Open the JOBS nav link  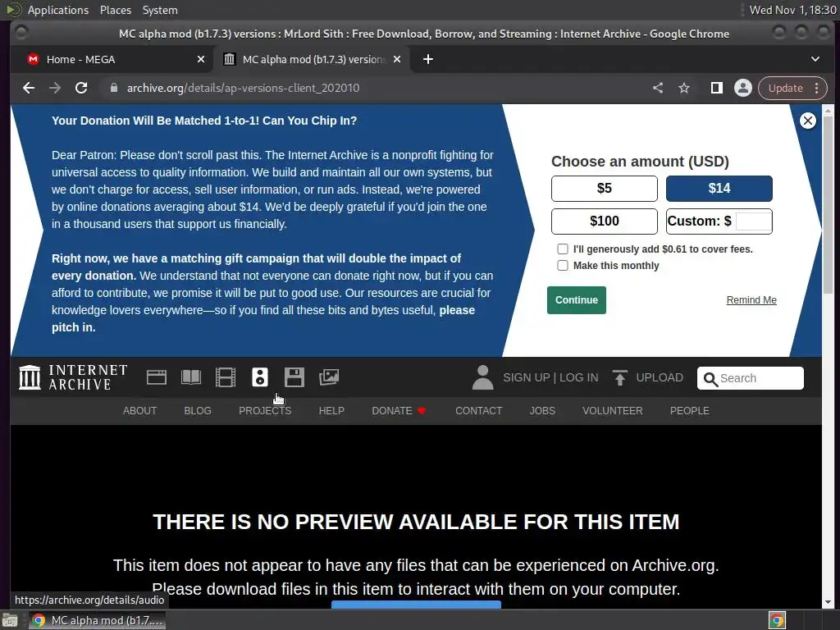click(542, 411)
